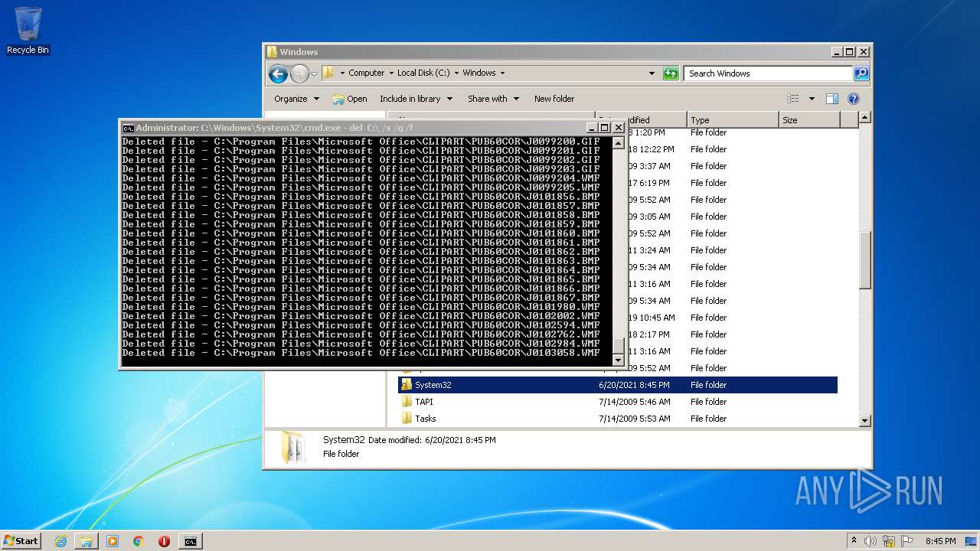Image resolution: width=980 pixels, height=551 pixels.
Task: Open Google Chrome from the taskbar
Action: click(138, 541)
